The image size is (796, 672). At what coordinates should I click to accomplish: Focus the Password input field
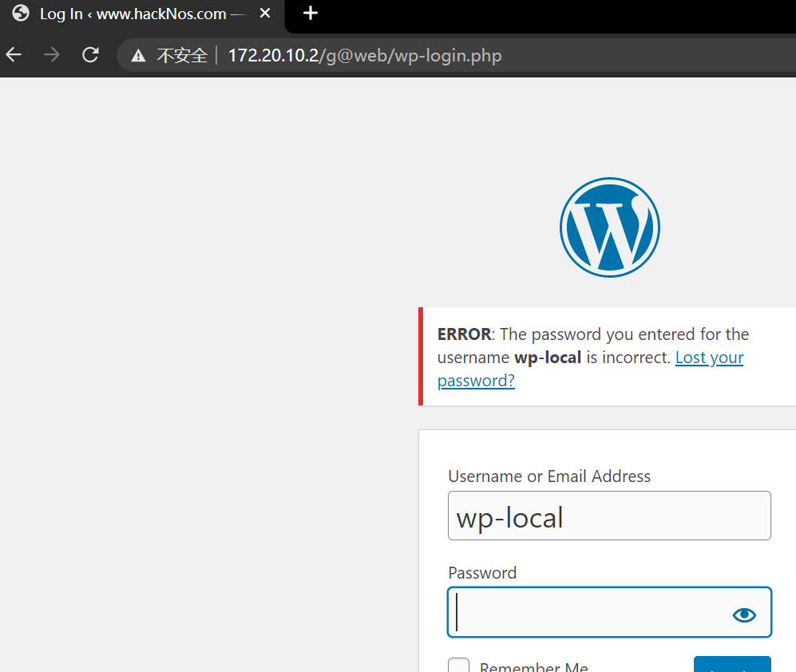tap(609, 612)
